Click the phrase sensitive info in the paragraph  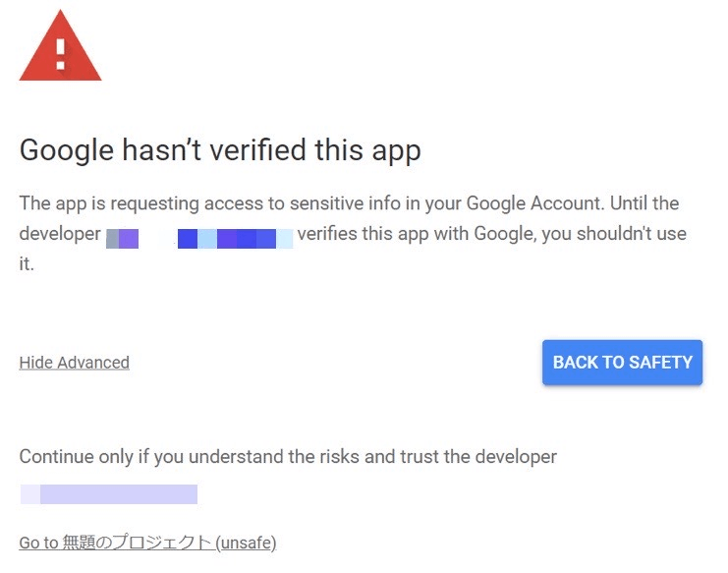pos(345,203)
